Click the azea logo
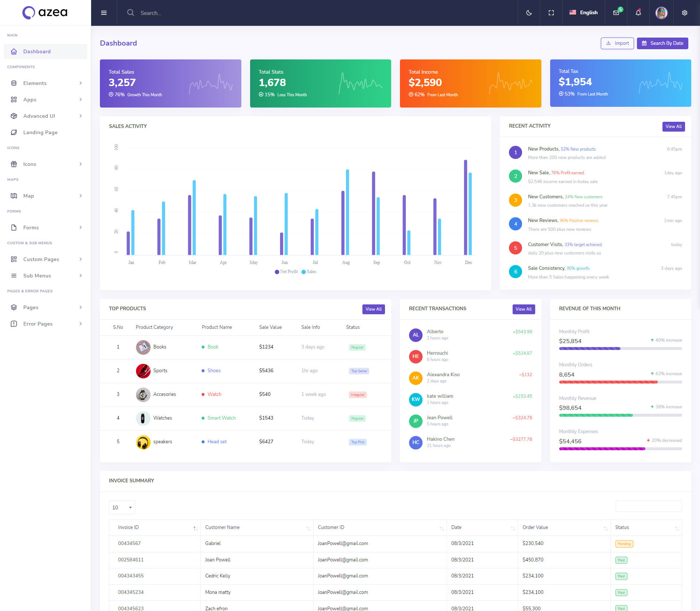 pos(45,12)
